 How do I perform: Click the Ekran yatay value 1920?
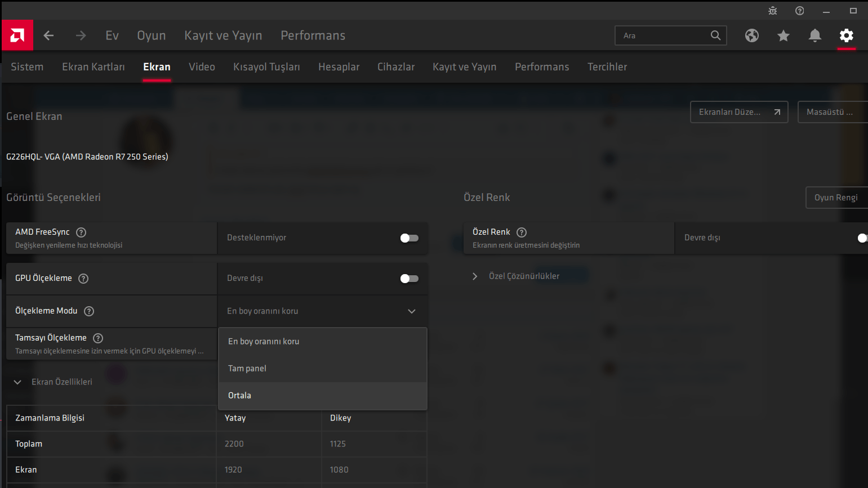coord(233,470)
